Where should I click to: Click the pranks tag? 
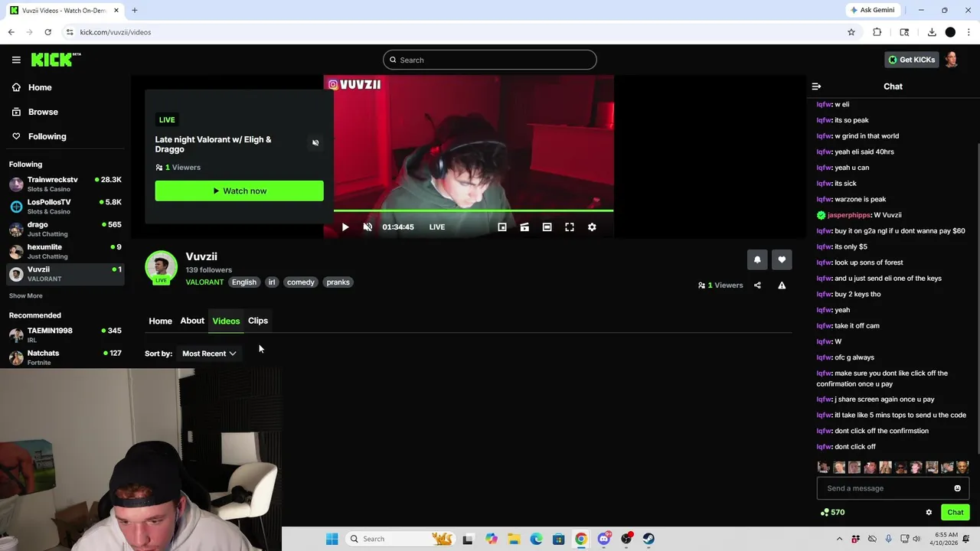[338, 282]
